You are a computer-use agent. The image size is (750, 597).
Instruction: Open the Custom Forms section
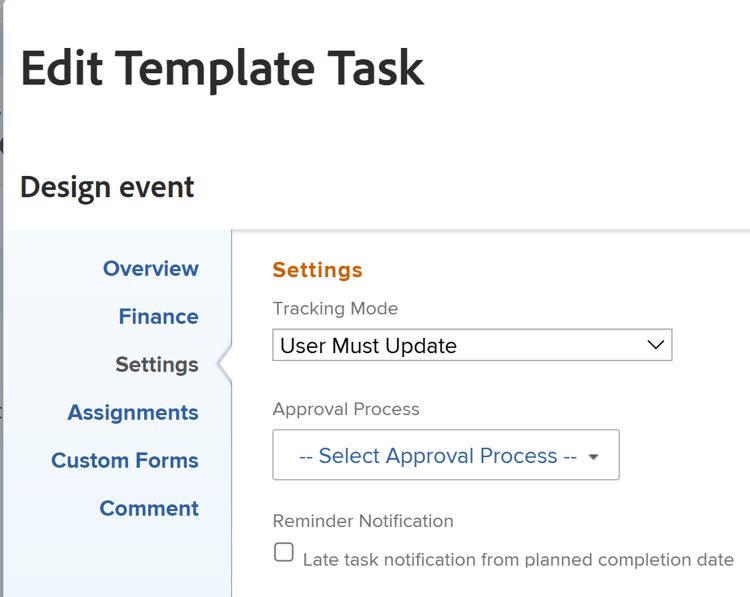[125, 460]
